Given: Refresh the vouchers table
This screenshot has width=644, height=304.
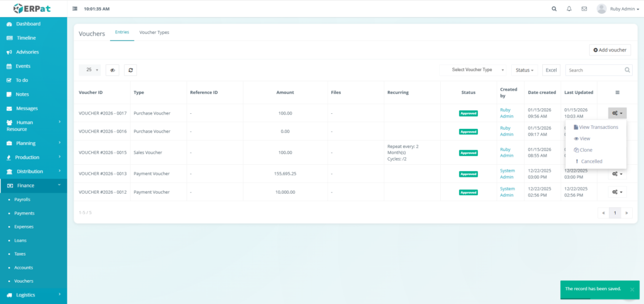Looking at the screenshot, I should (x=131, y=70).
